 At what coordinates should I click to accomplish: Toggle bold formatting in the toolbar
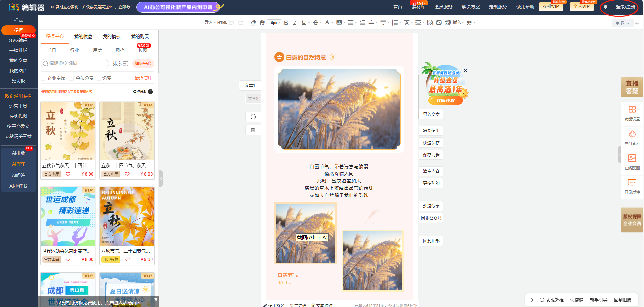pyautogui.click(x=286, y=23)
